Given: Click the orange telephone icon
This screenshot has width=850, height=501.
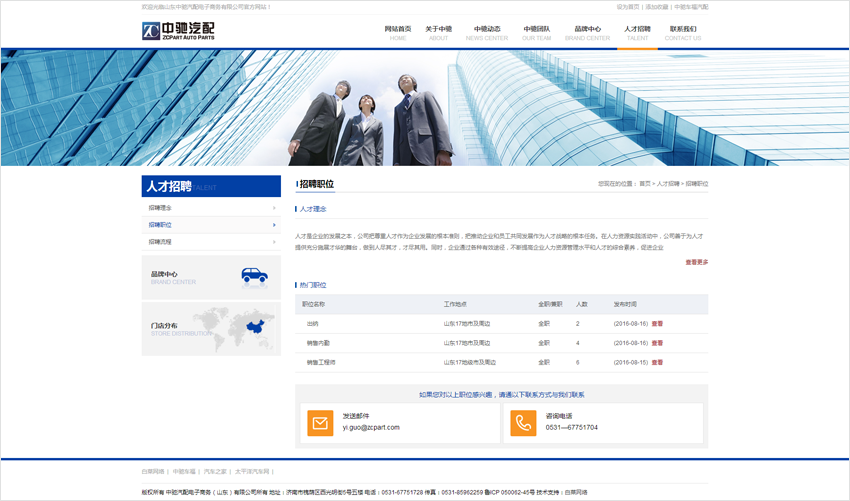Looking at the screenshot, I should coord(523,423).
